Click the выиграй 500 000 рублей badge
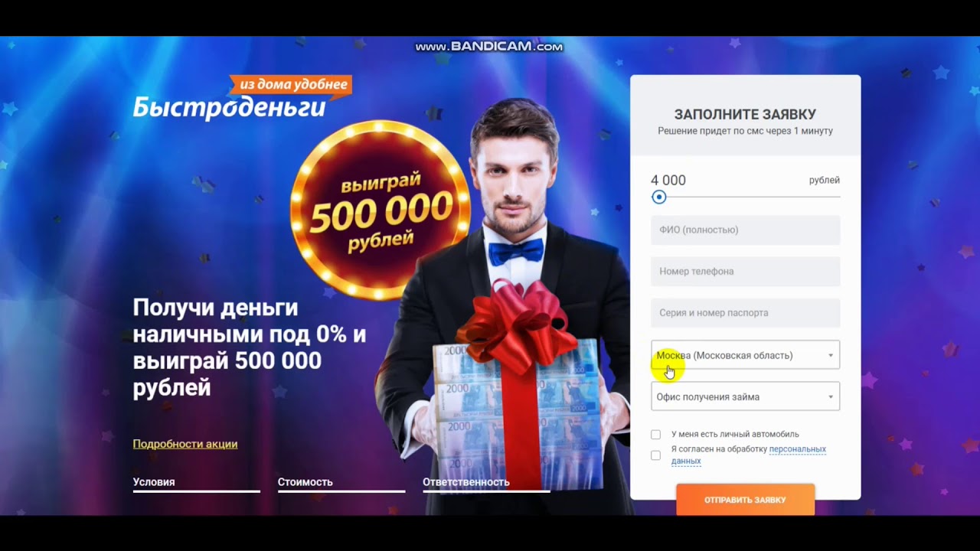This screenshot has width=980, height=551. [x=381, y=210]
